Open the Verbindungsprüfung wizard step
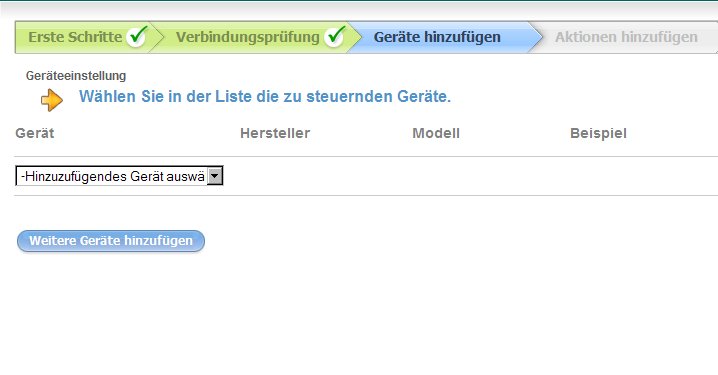The height and width of the screenshot is (375, 718). tap(248, 37)
